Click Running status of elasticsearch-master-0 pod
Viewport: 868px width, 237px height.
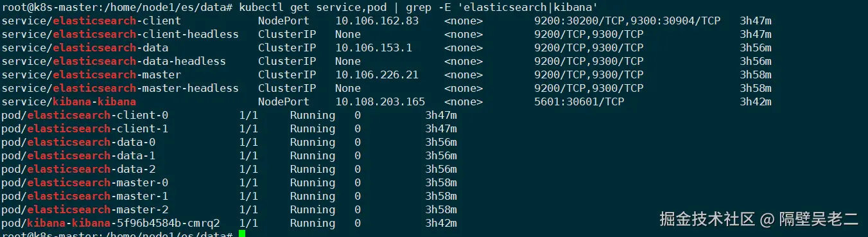(313, 182)
